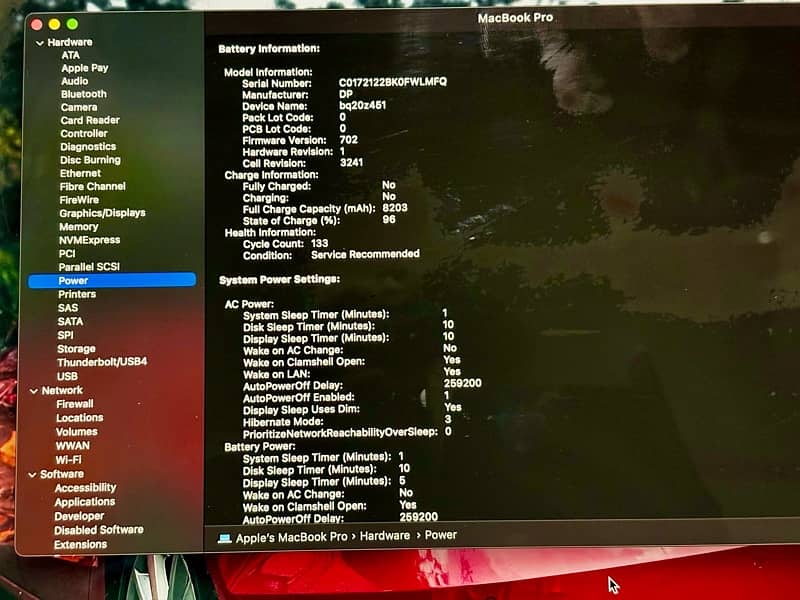Select Fibre Channel
The height and width of the screenshot is (600, 800).
coord(92,187)
